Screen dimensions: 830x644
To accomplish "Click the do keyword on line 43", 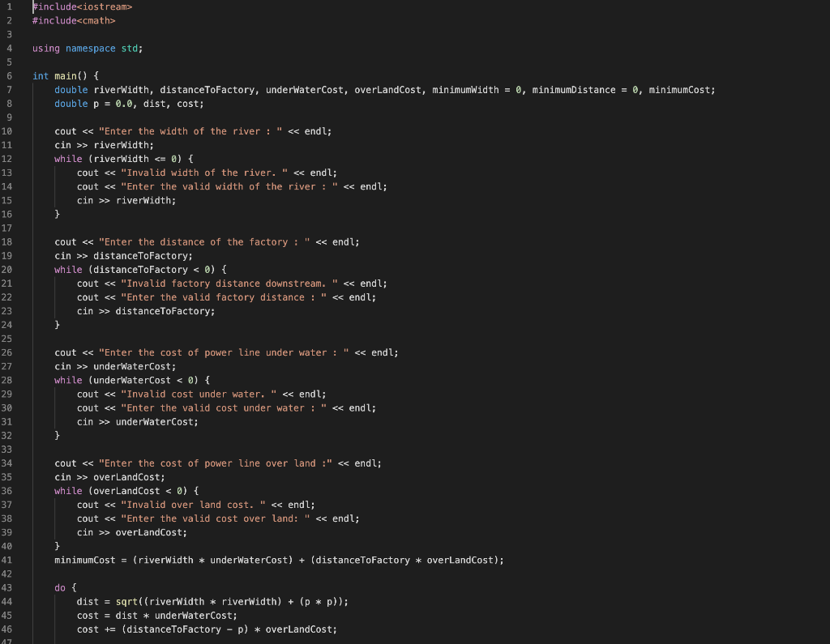I will coord(59,587).
